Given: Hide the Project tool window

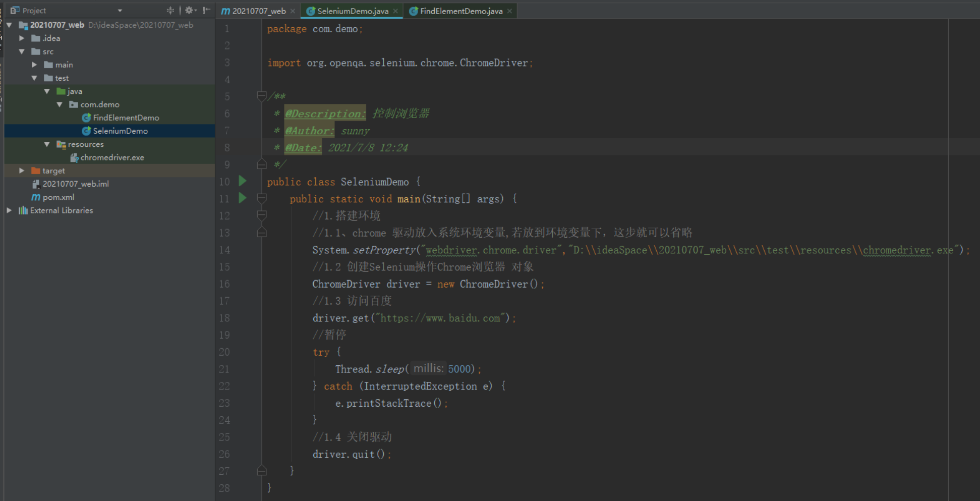Looking at the screenshot, I should click(x=206, y=10).
